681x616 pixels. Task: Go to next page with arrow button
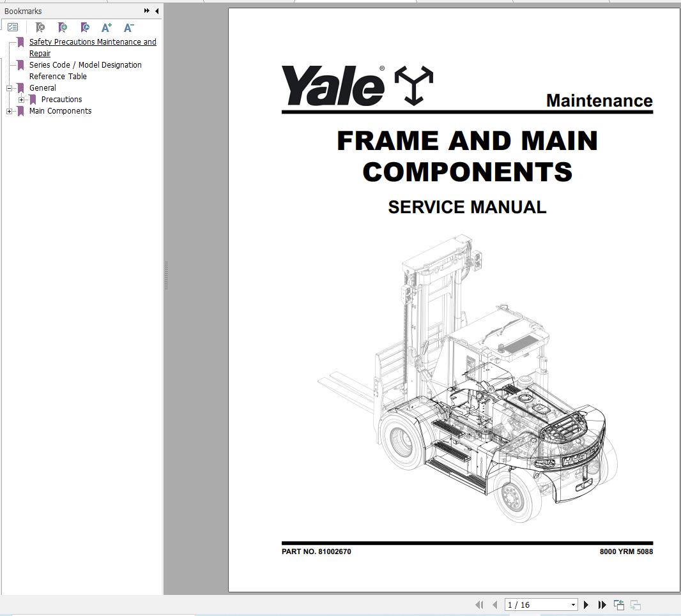[586, 605]
